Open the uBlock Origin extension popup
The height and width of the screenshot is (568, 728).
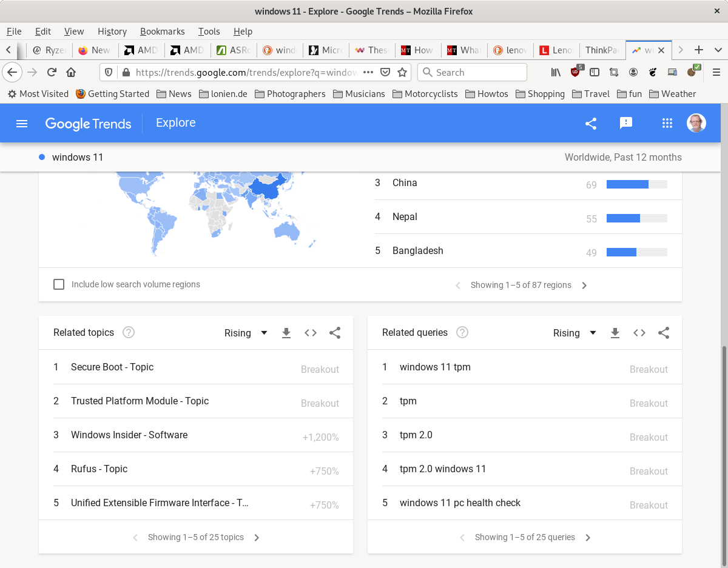point(575,72)
